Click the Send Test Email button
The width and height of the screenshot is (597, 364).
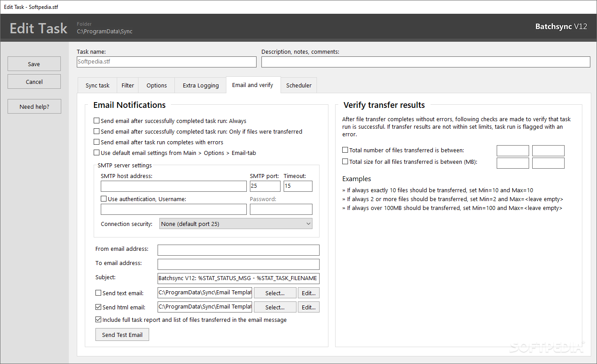122,335
